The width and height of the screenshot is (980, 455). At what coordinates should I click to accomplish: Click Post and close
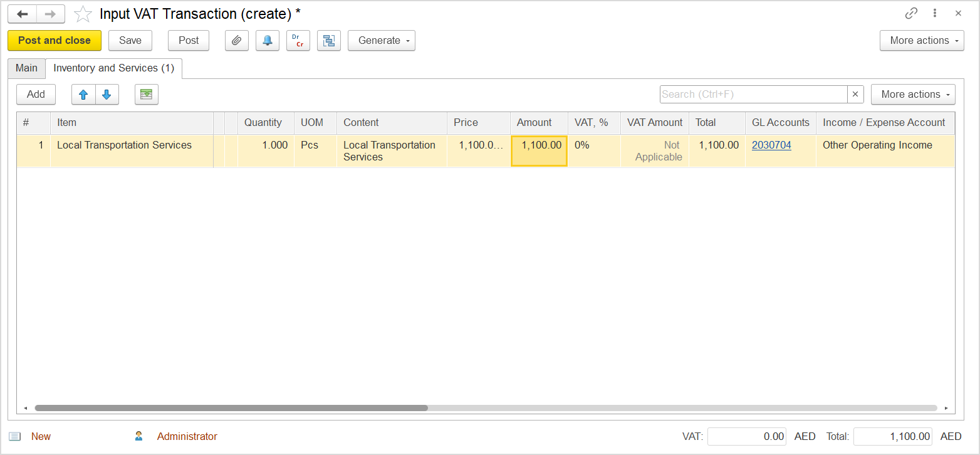point(55,41)
